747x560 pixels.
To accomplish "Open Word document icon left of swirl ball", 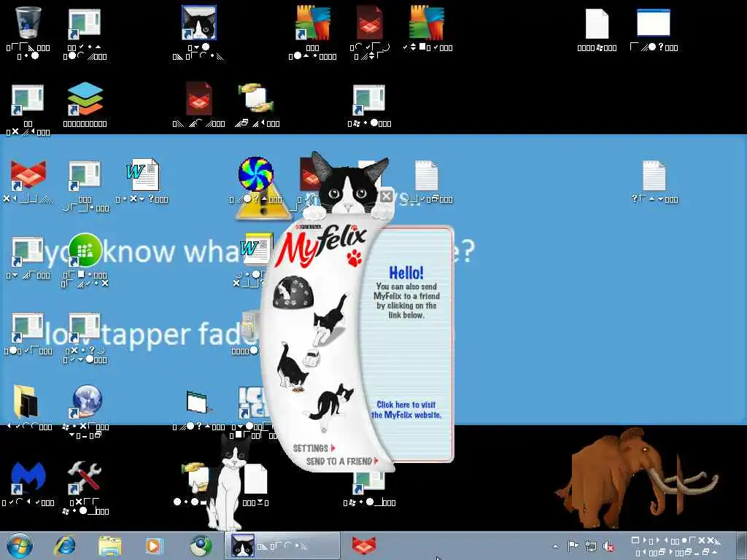I will coord(142,175).
